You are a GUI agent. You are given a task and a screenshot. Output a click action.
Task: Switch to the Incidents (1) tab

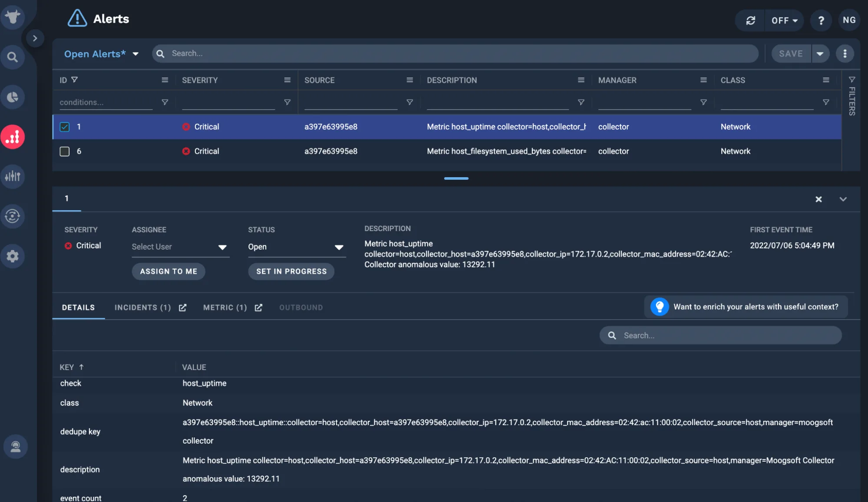click(143, 307)
